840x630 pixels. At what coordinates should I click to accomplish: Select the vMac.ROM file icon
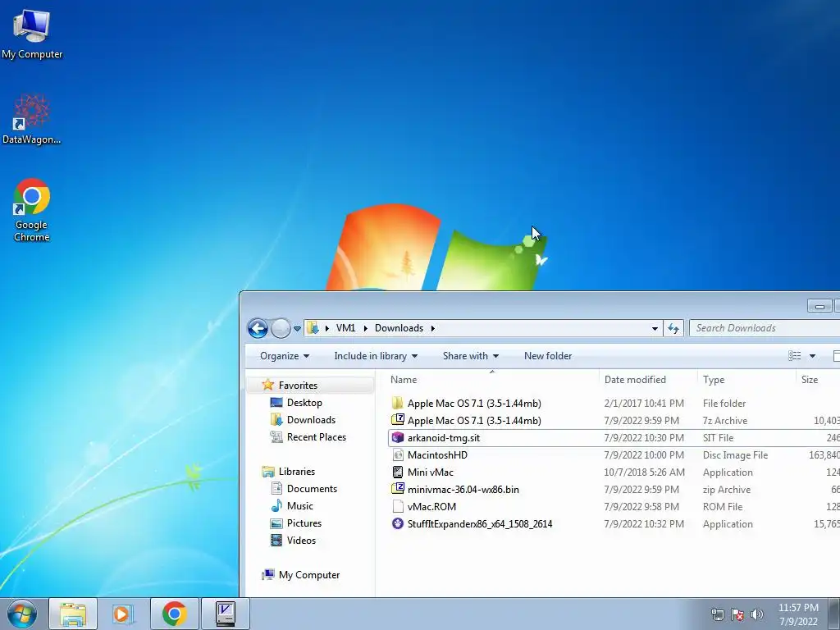[398, 506]
